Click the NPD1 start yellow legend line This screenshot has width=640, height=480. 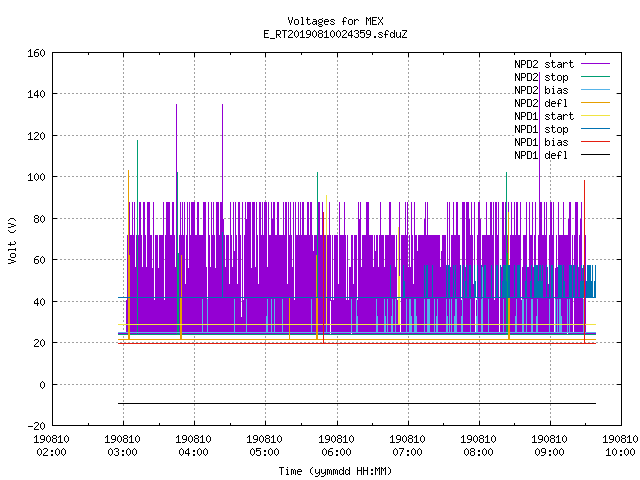[595, 116]
